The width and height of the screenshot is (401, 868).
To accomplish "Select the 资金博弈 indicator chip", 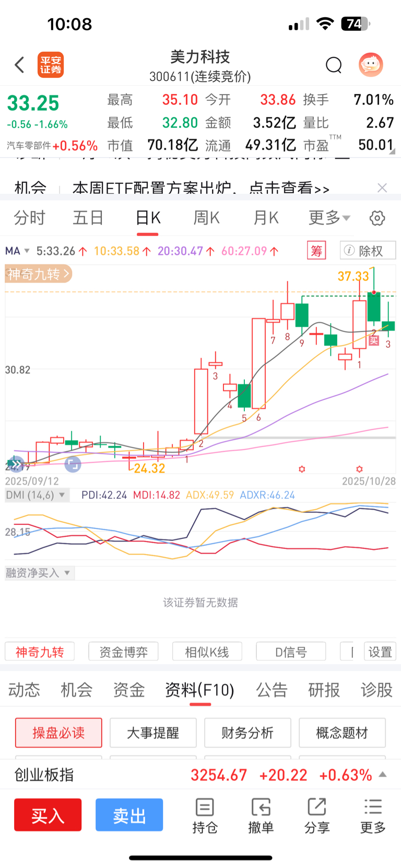I will pyautogui.click(x=123, y=652).
